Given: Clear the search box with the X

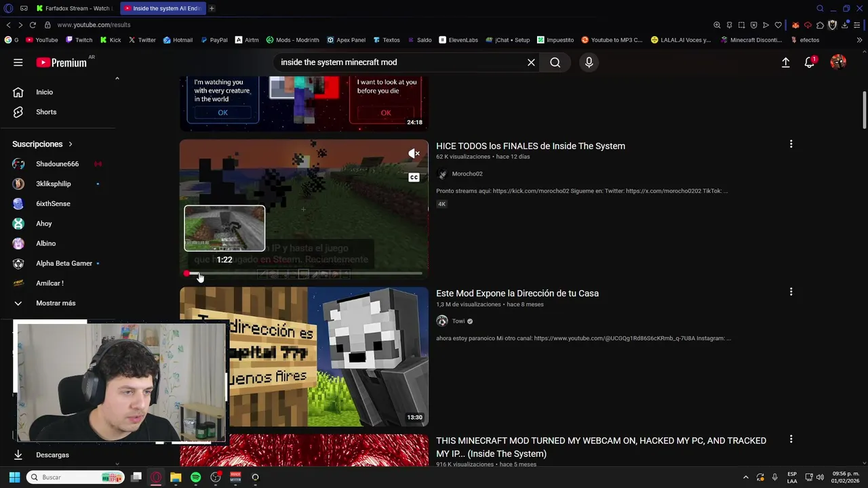Looking at the screenshot, I should [x=531, y=62].
